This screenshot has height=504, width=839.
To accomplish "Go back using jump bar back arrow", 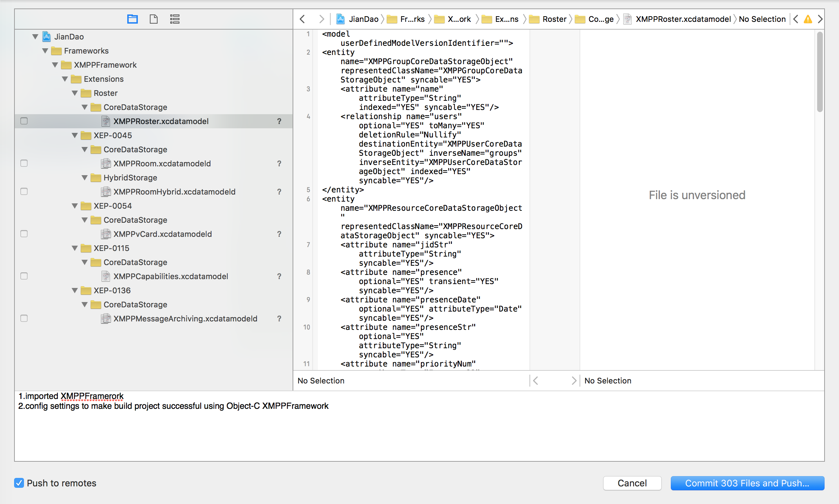I will [302, 19].
